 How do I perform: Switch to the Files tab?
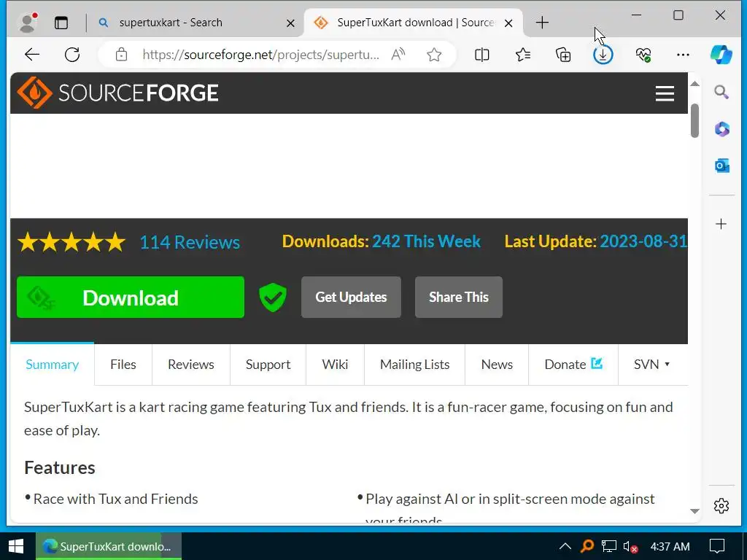tap(123, 365)
